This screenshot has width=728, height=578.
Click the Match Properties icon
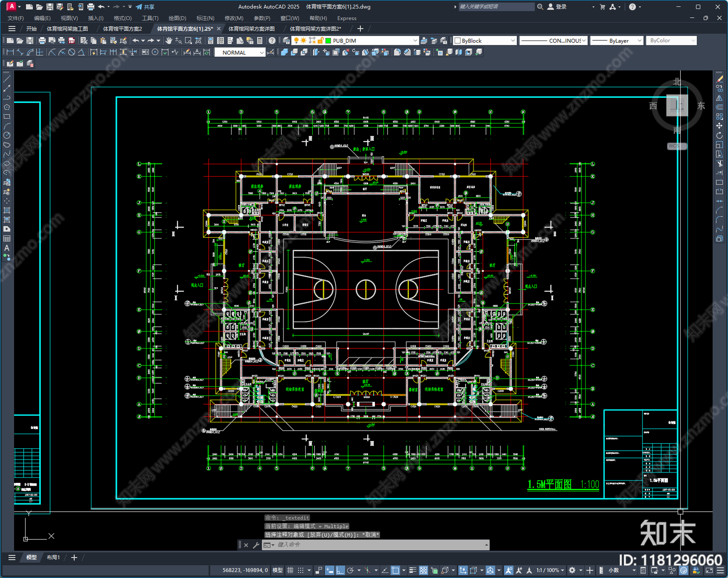123,41
